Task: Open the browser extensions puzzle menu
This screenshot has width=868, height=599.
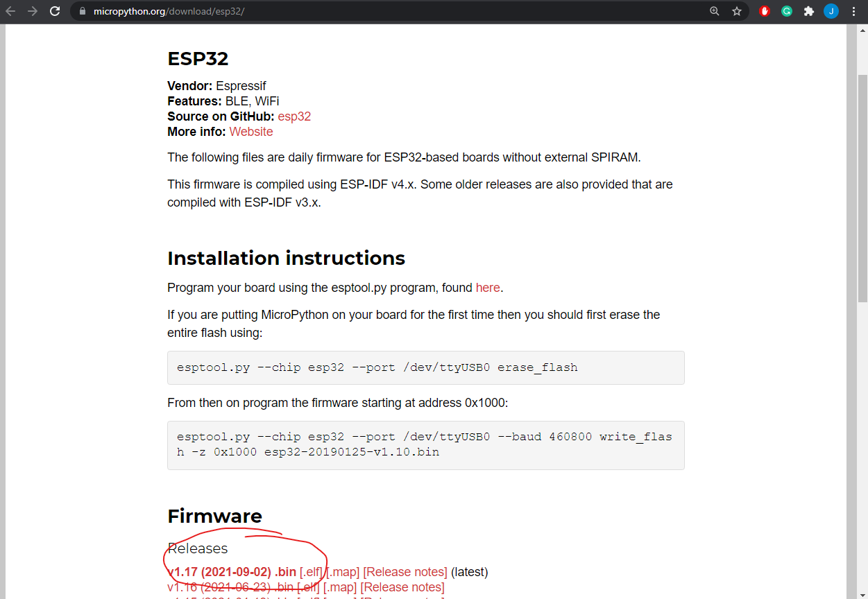Action: [808, 11]
